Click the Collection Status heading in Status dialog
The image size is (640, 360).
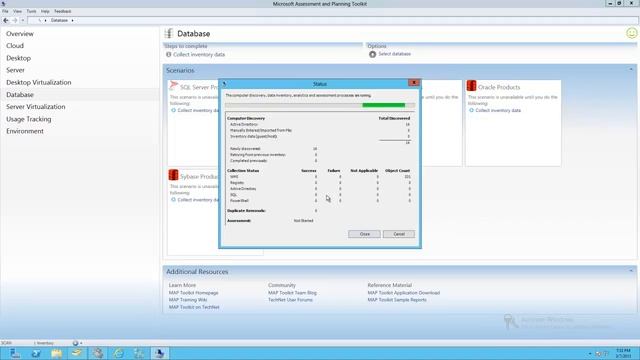pyautogui.click(x=243, y=171)
